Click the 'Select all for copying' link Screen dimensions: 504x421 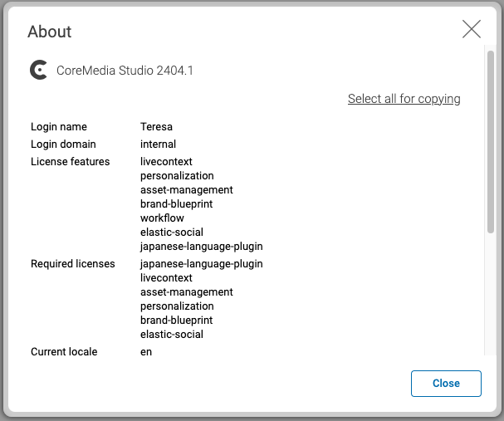[x=404, y=99]
